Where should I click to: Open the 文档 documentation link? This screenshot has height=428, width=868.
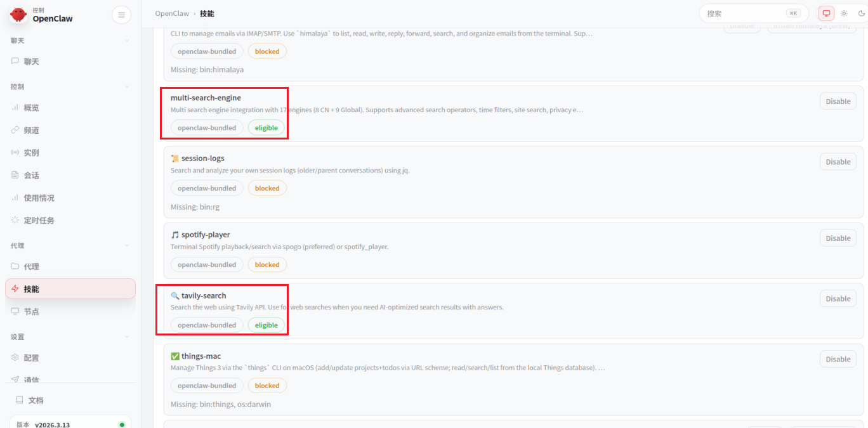(x=36, y=401)
